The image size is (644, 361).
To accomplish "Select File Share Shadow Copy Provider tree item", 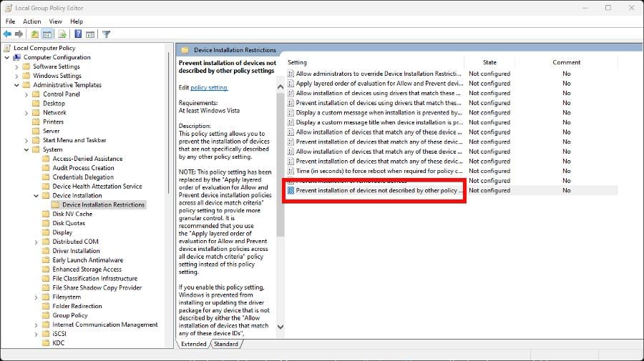I will click(x=97, y=287).
